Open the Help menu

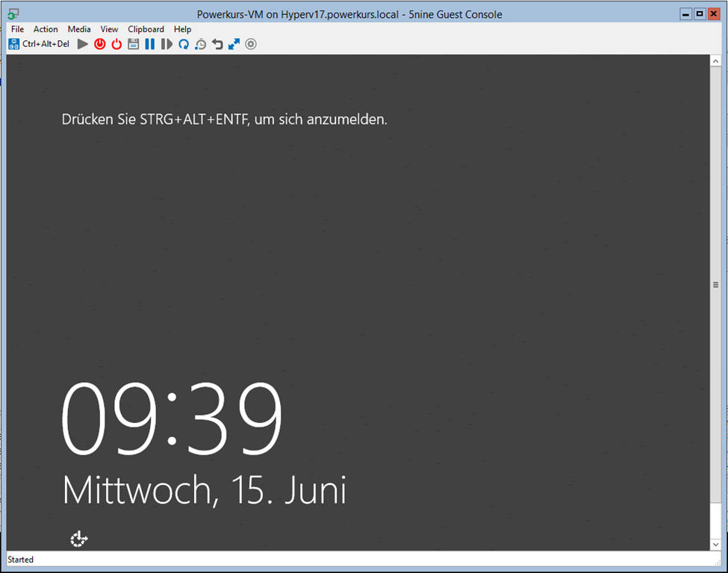click(182, 29)
